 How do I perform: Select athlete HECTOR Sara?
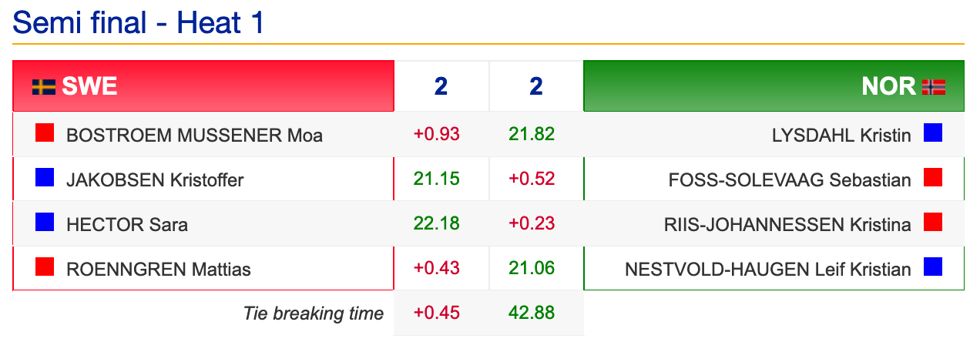pyautogui.click(x=127, y=225)
